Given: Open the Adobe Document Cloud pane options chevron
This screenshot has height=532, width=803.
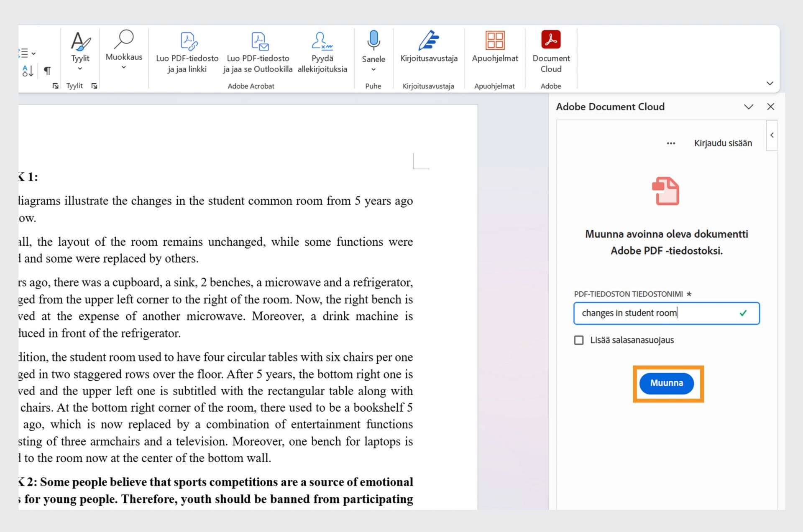Looking at the screenshot, I should 749,107.
